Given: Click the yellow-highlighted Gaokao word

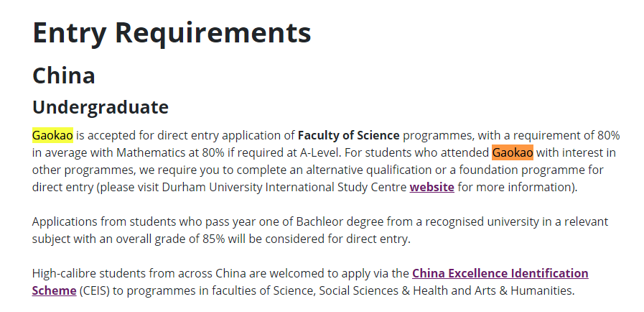Looking at the screenshot, I should coord(52,135).
